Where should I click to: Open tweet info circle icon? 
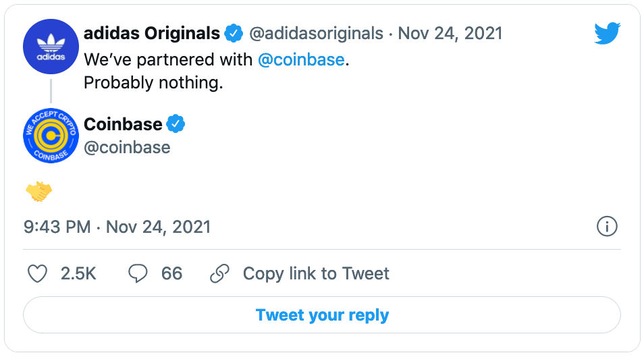point(607,226)
